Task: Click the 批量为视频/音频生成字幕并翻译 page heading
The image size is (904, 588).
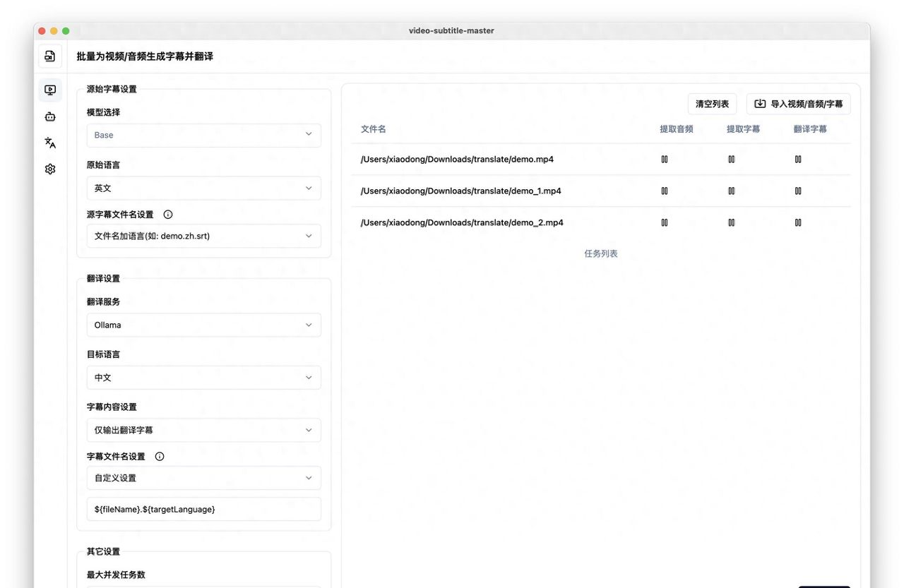Action: (145, 56)
